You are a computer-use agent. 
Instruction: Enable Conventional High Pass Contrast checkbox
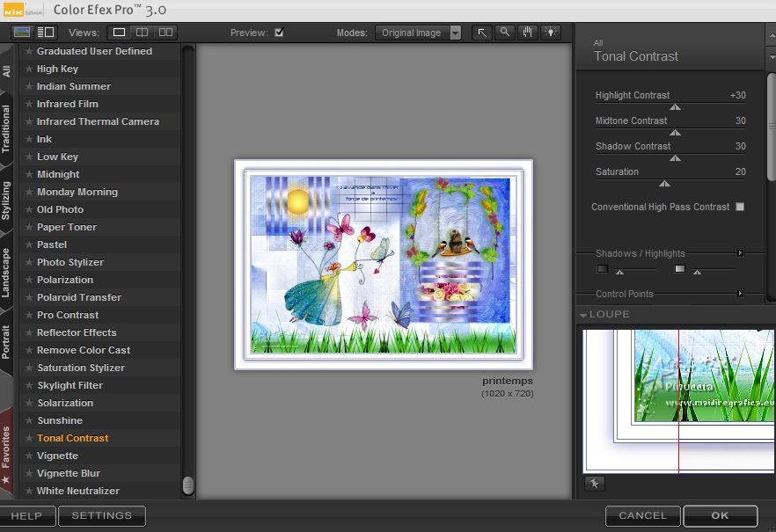pos(740,207)
